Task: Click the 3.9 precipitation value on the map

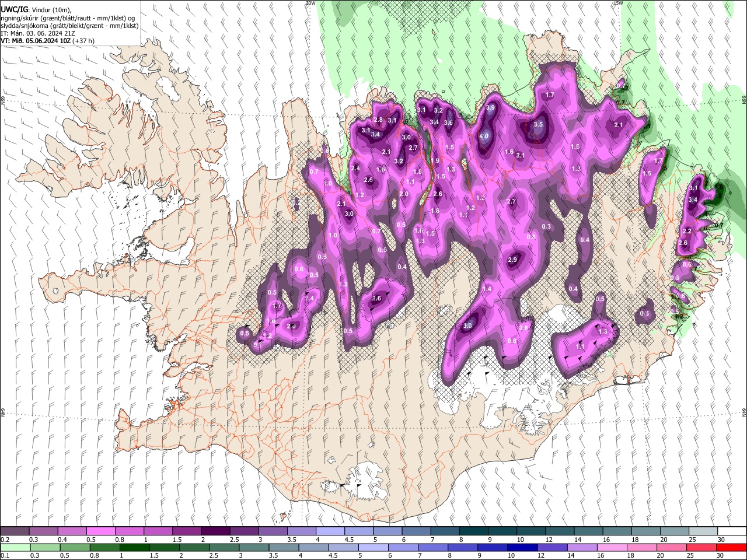Action: pyautogui.click(x=490, y=107)
